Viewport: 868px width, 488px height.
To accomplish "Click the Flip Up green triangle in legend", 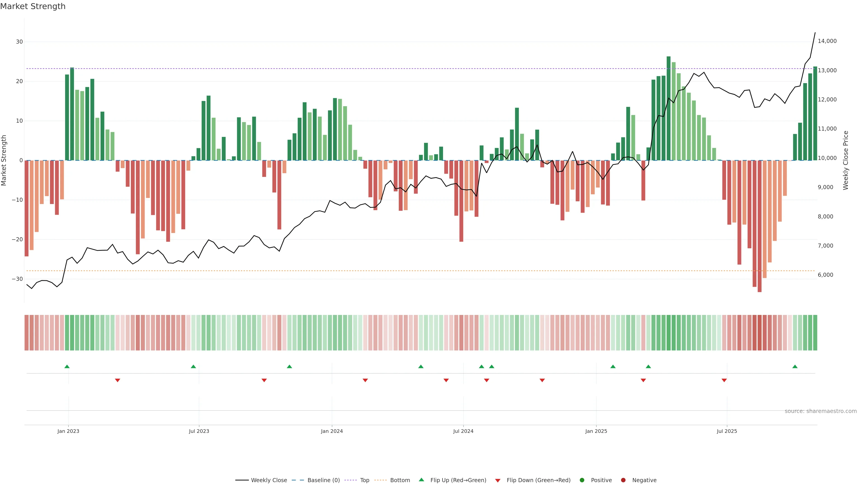I will (x=421, y=480).
